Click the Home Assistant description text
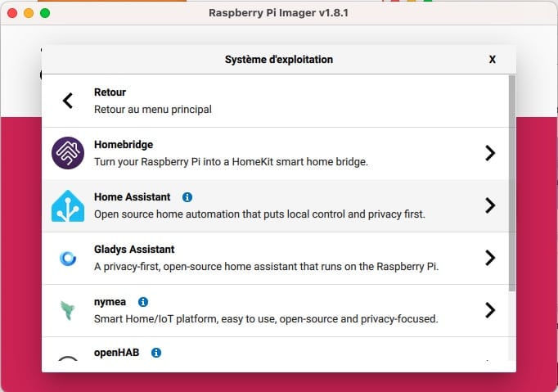 click(259, 214)
